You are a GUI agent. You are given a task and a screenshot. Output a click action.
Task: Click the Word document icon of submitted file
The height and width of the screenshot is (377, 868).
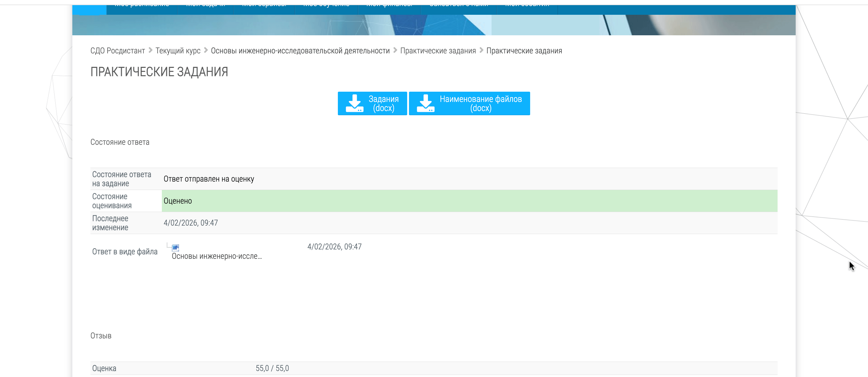coord(175,248)
